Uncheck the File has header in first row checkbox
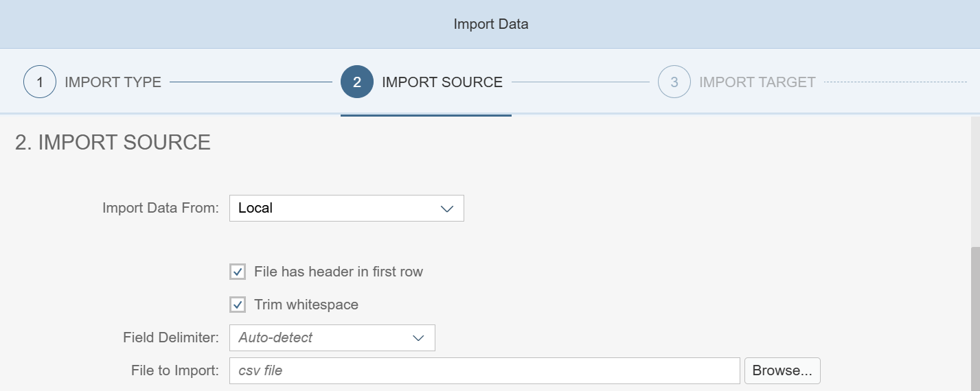 click(238, 272)
